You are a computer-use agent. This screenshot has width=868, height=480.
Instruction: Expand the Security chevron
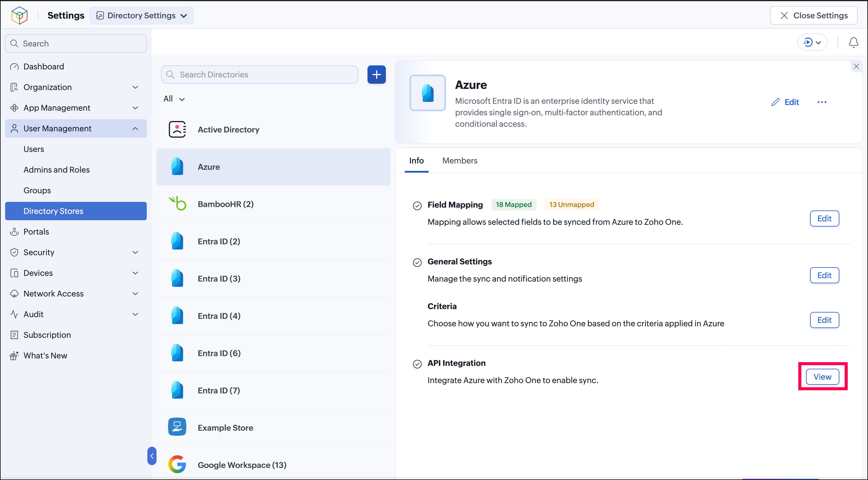[136, 252]
